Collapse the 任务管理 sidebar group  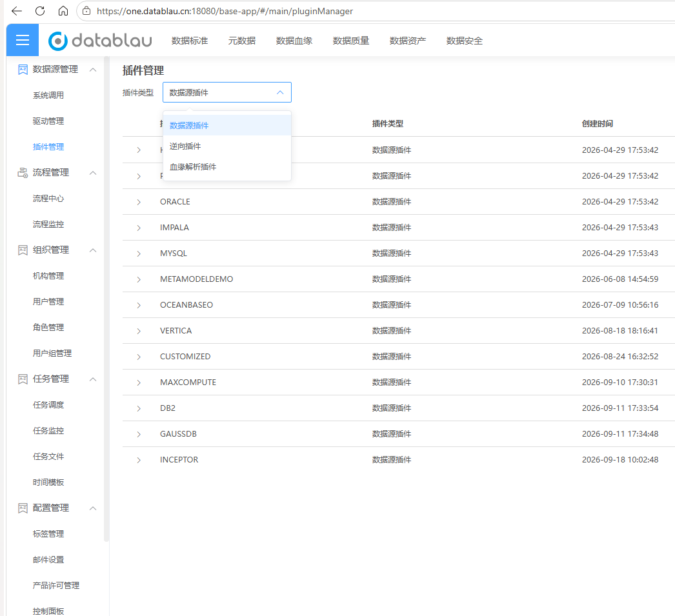pos(93,379)
